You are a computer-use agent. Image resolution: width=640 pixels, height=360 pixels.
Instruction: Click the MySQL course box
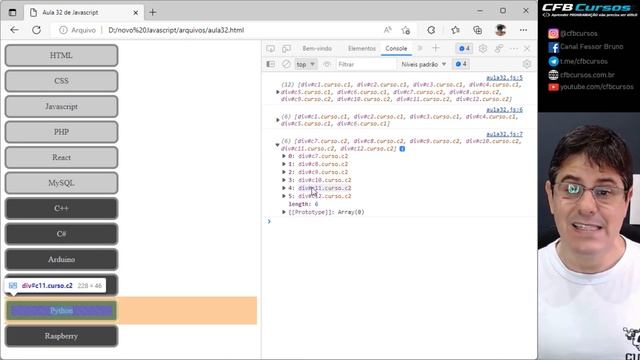(61, 183)
